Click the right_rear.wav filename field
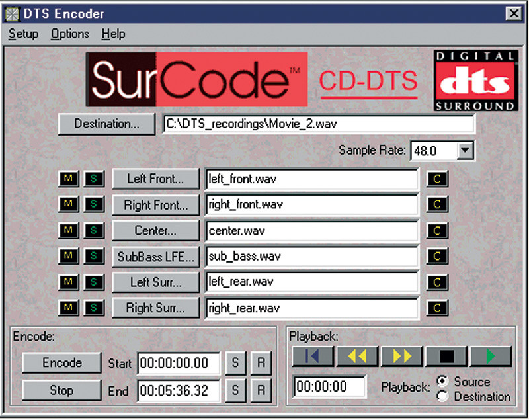The width and height of the screenshot is (529, 420). point(311,308)
